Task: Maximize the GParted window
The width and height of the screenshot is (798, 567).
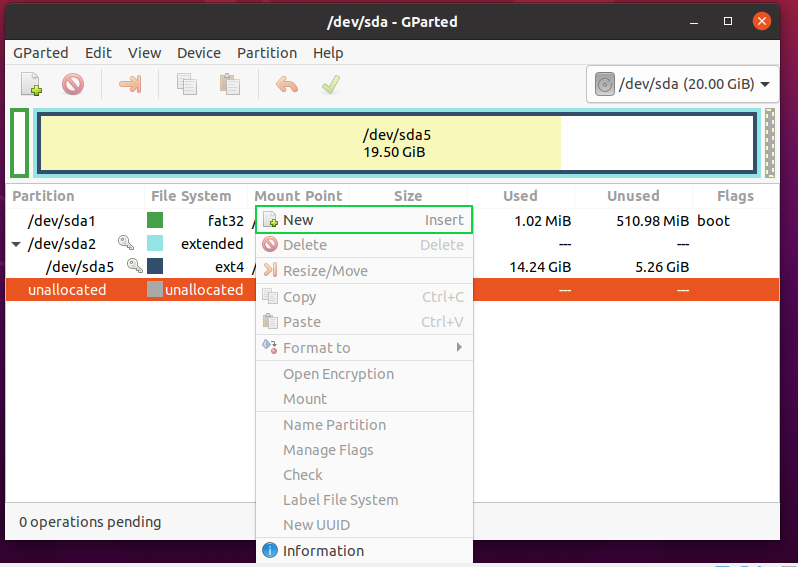Action: point(728,21)
